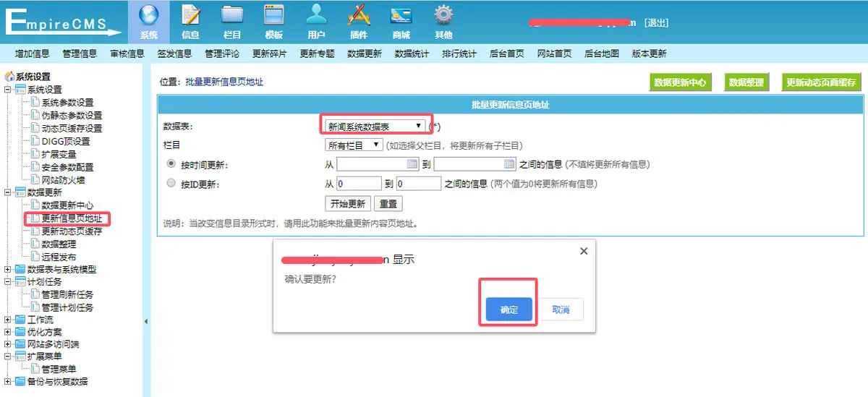Click the 插件 plugin icon
This screenshot has height=397, width=868.
click(x=359, y=16)
